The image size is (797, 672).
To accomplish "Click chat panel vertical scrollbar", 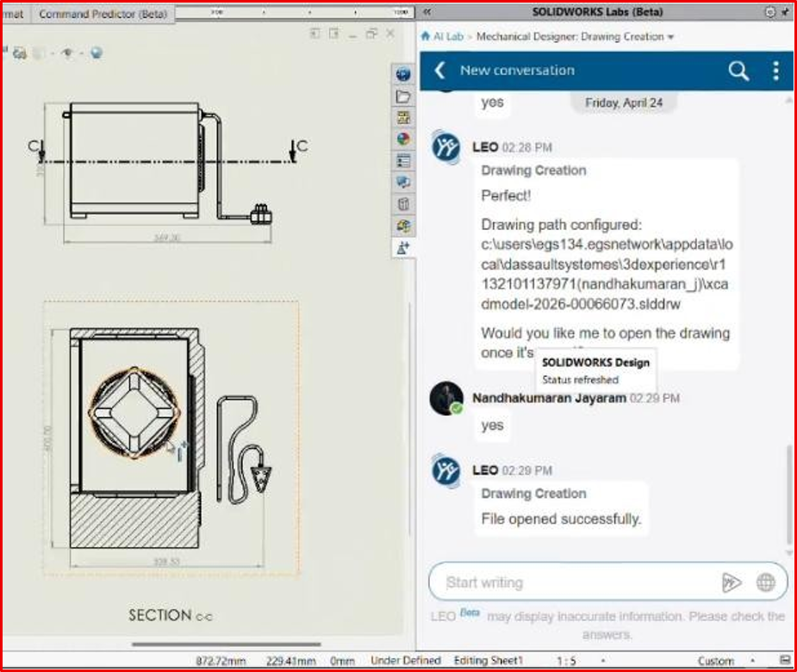I will coord(789,493).
